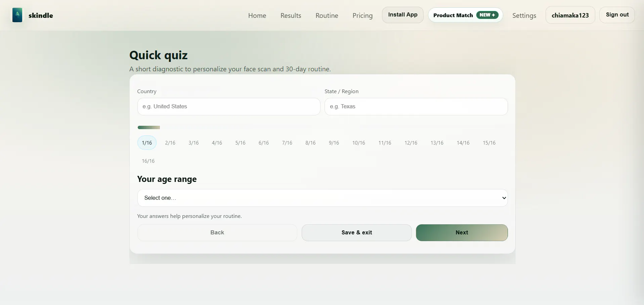644x305 pixels.
Task: Open the chiamaka123 profile button
Action: pos(570,15)
